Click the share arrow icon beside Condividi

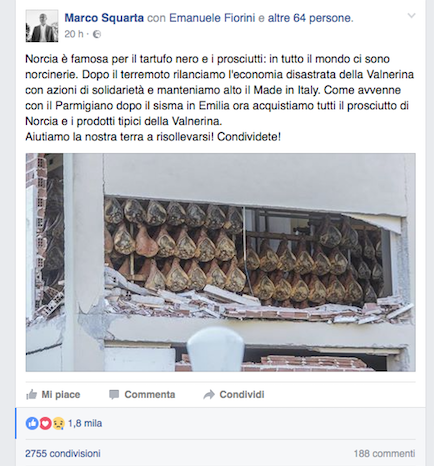tap(209, 395)
